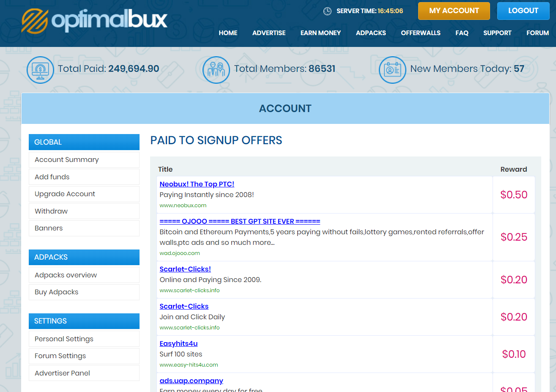
Task: Click the Paying Instantly since 2008! description
Action: tap(207, 195)
